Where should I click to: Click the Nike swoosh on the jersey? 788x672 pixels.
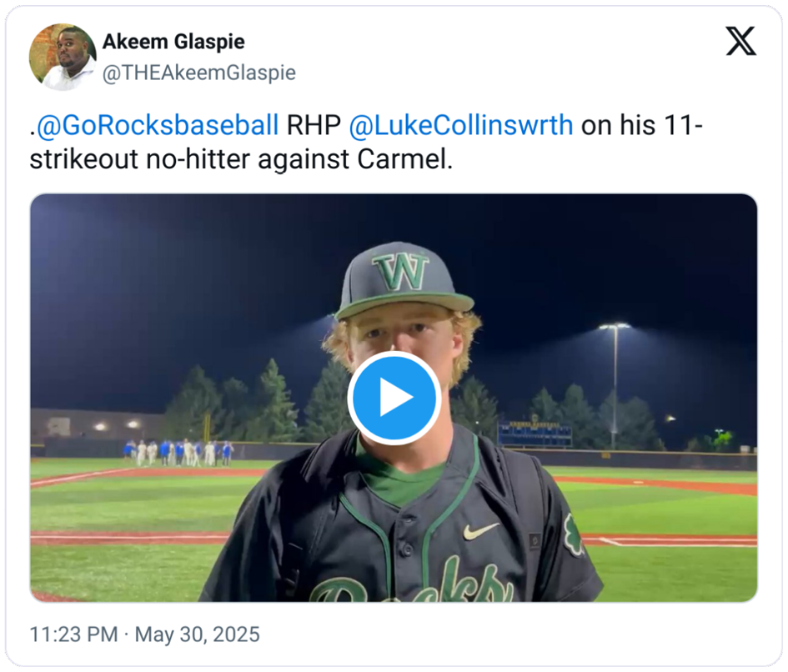pos(480,531)
